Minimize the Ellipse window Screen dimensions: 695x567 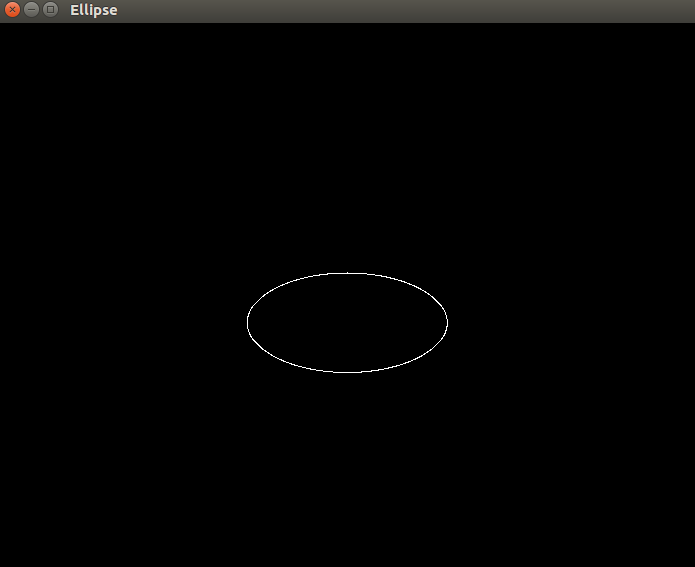[x=31, y=9]
